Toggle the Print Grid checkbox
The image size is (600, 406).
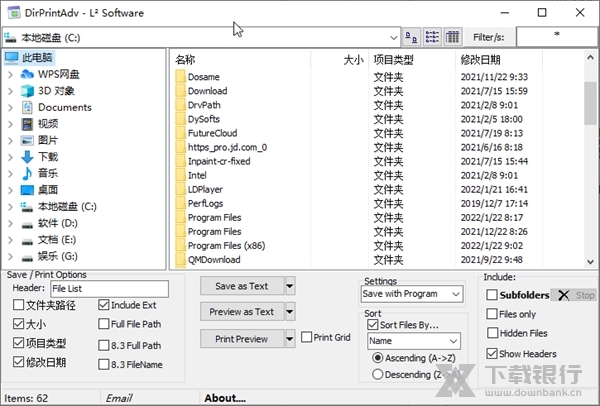307,338
